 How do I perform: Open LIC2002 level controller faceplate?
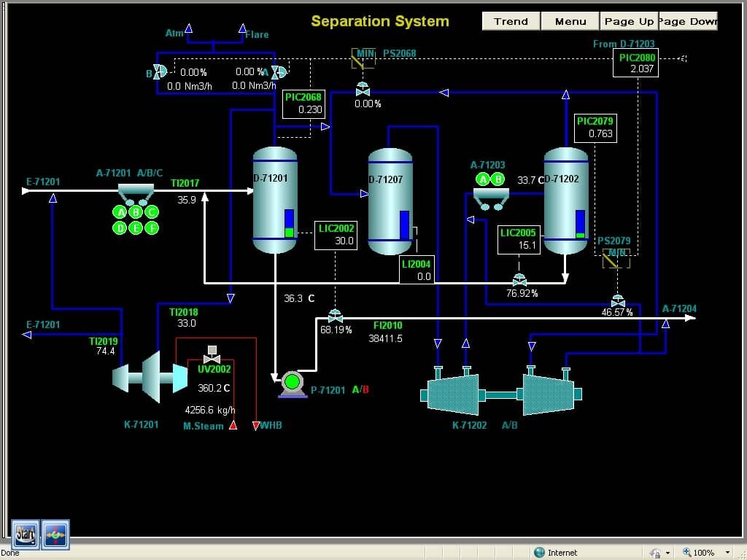tap(336, 236)
